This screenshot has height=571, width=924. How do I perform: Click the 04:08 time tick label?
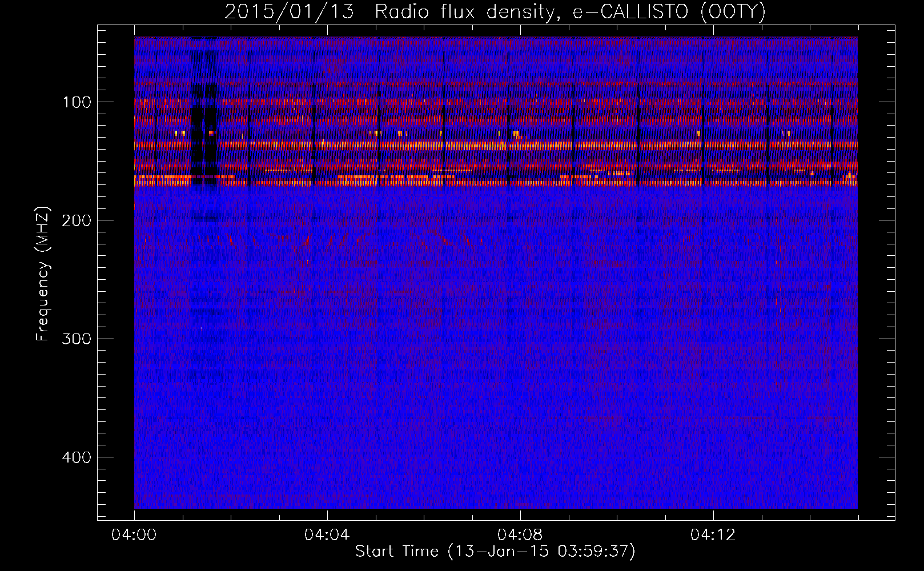pyautogui.click(x=520, y=535)
